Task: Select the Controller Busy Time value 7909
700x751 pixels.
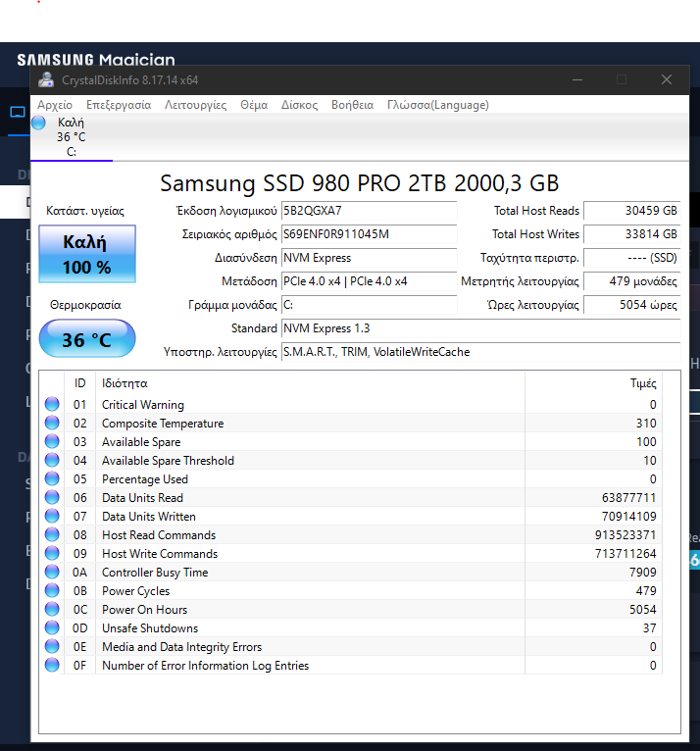Action: 642,573
